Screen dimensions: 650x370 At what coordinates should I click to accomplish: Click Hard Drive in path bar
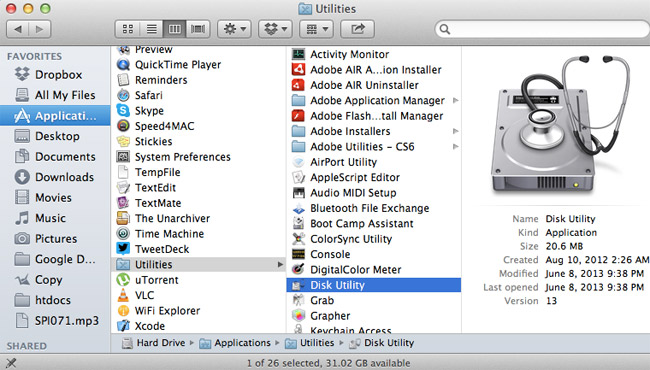[154, 343]
